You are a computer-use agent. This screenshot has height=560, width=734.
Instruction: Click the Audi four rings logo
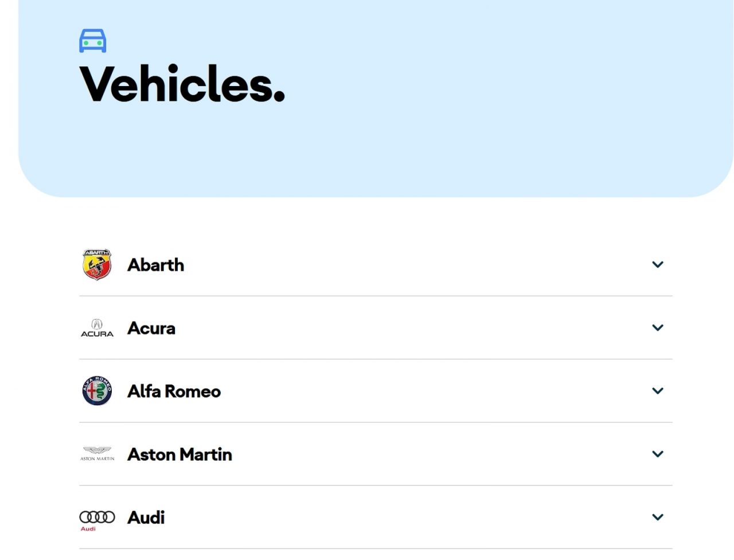pos(97,518)
